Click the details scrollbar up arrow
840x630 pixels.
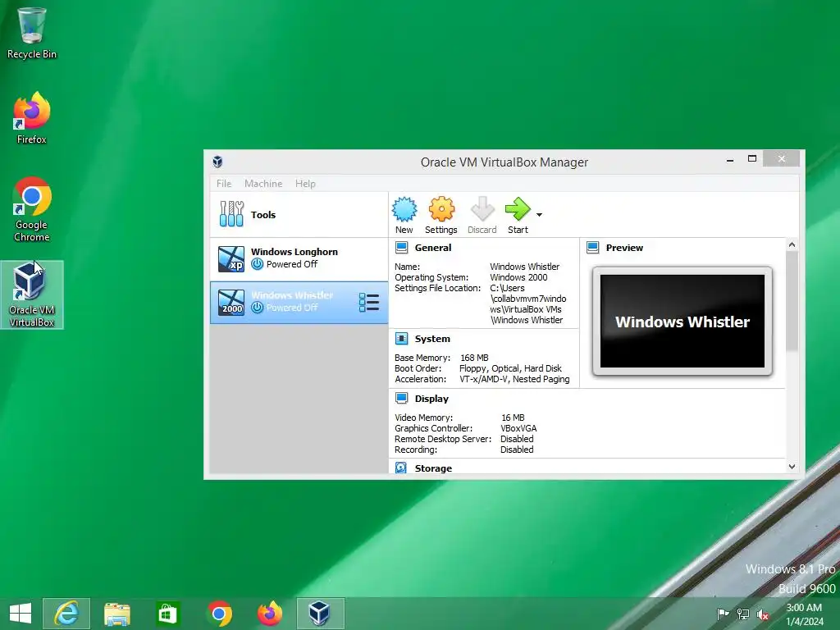pos(792,244)
